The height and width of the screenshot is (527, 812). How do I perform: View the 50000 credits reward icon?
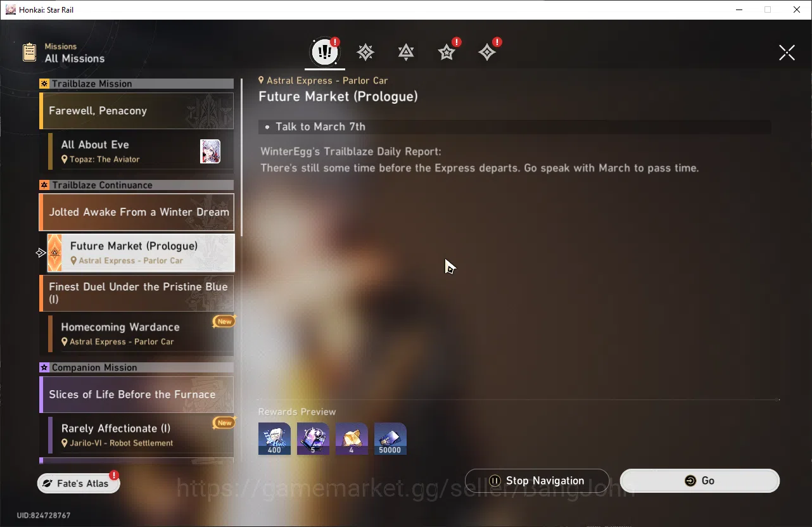(390, 438)
